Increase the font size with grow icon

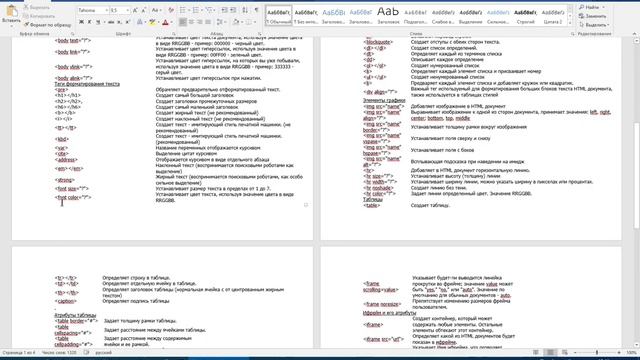click(x=135, y=10)
